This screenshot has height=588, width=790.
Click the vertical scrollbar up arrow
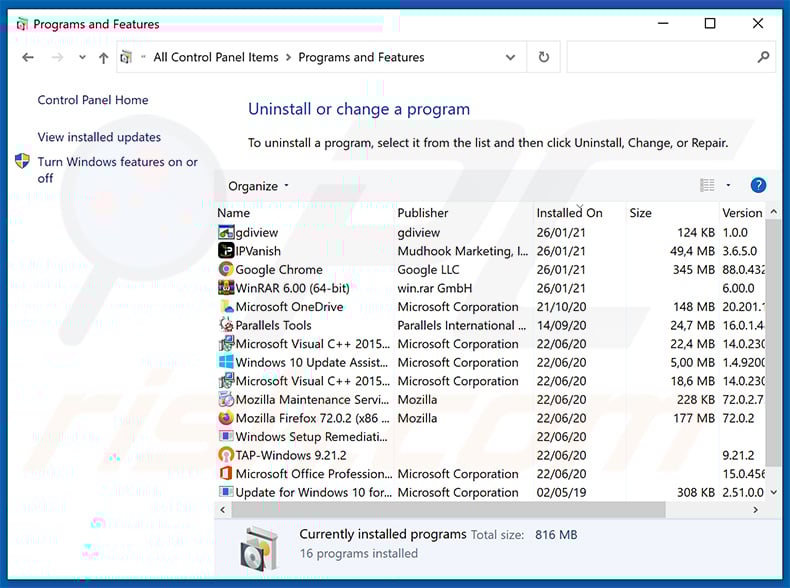[773, 213]
